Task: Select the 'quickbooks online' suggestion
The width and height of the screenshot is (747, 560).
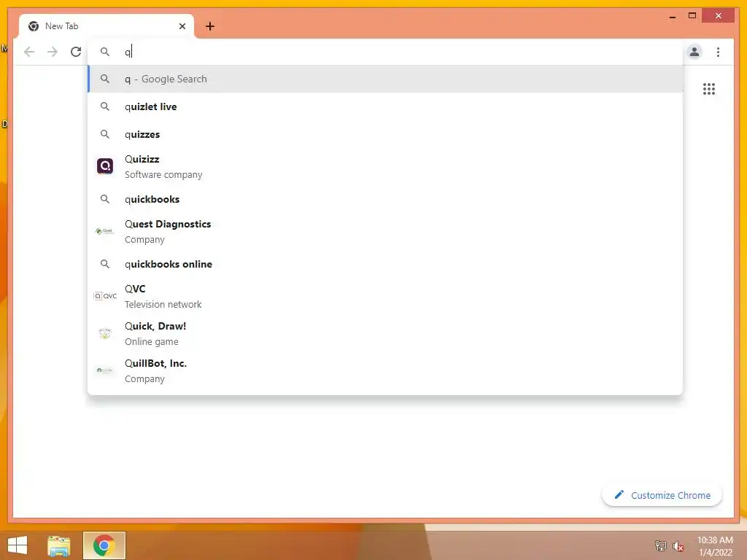Action: 385,264
